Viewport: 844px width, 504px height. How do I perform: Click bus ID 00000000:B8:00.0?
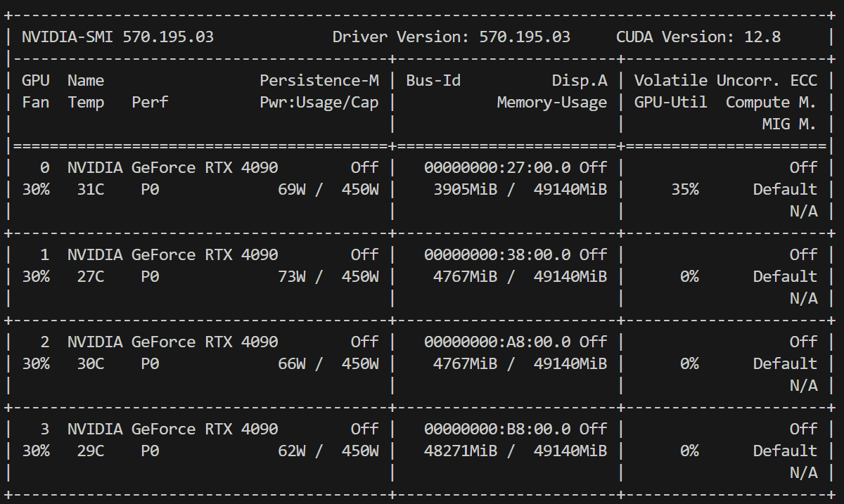pyautogui.click(x=497, y=429)
